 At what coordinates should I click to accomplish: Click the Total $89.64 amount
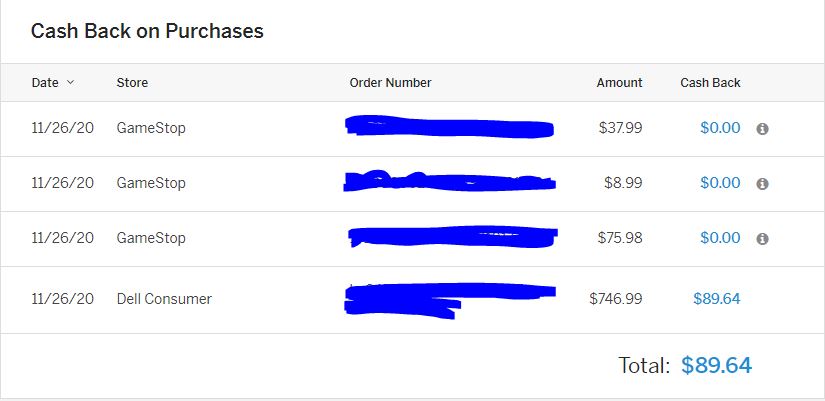coord(717,365)
